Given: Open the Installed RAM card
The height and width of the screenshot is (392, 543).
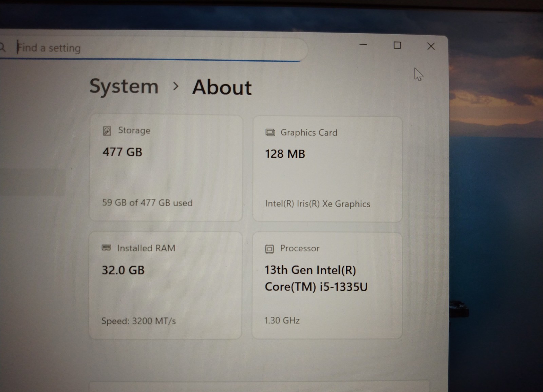Looking at the screenshot, I should 165,285.
